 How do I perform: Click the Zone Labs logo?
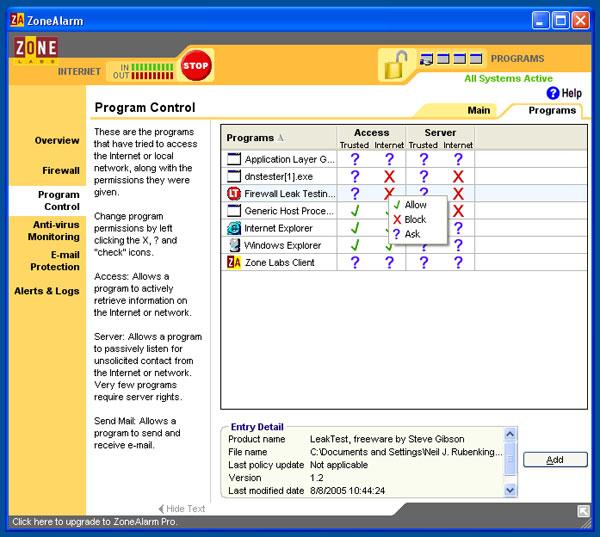click(37, 50)
